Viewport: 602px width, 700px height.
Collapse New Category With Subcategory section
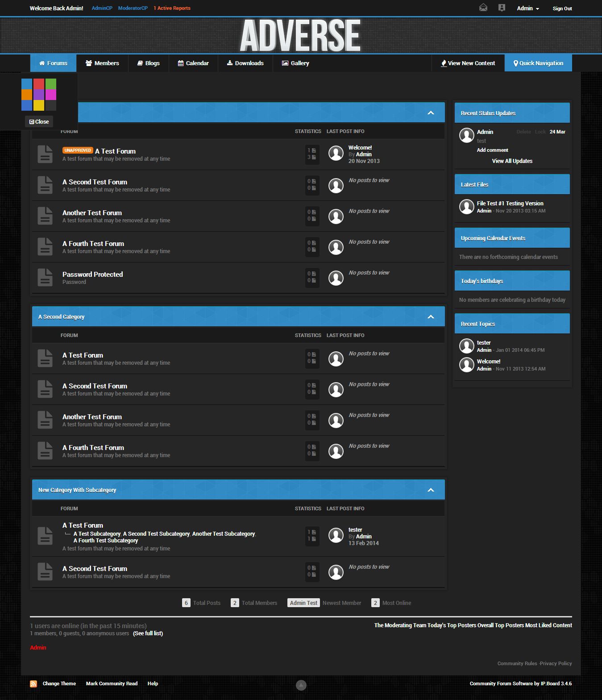pyautogui.click(x=431, y=490)
